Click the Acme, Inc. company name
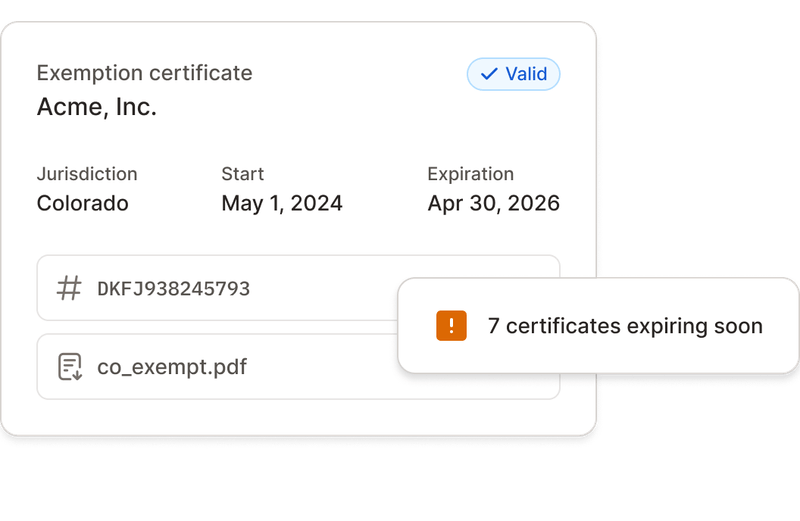 point(96,107)
